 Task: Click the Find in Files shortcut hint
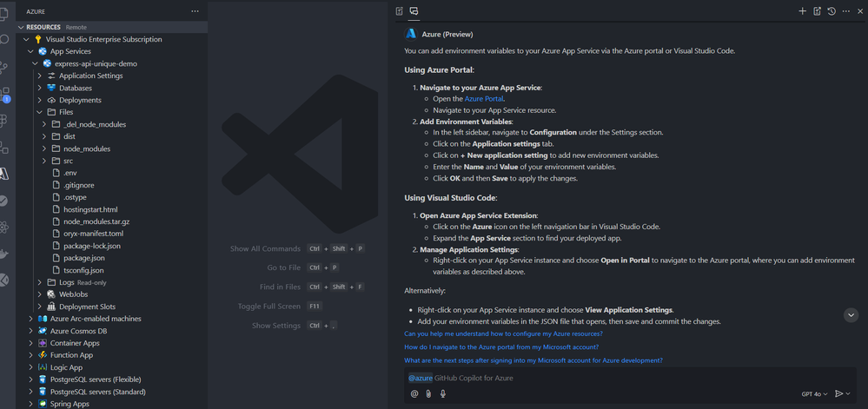tap(312, 287)
